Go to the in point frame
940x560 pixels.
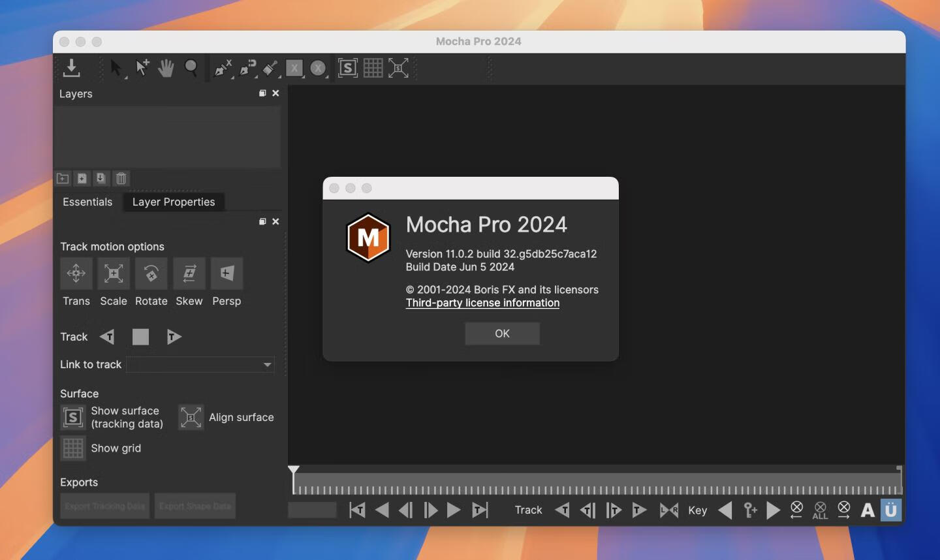[x=357, y=510]
